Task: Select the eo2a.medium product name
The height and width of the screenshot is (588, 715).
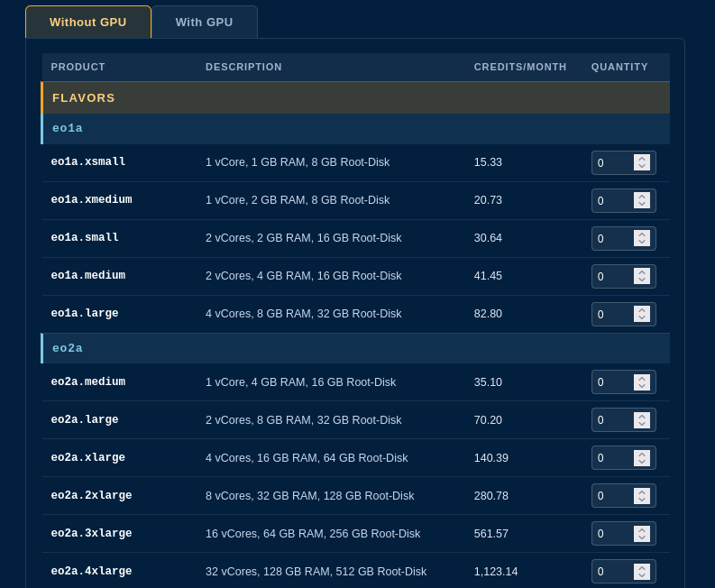Action: tap(88, 381)
